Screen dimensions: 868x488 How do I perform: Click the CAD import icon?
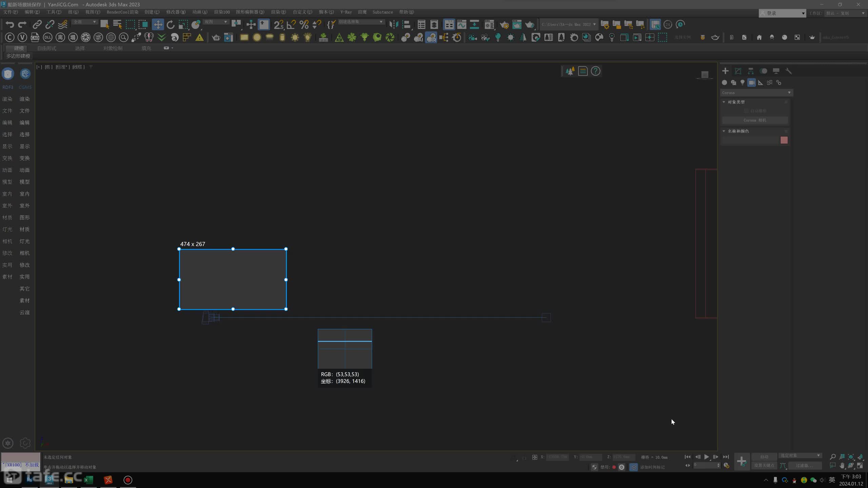(x=35, y=37)
